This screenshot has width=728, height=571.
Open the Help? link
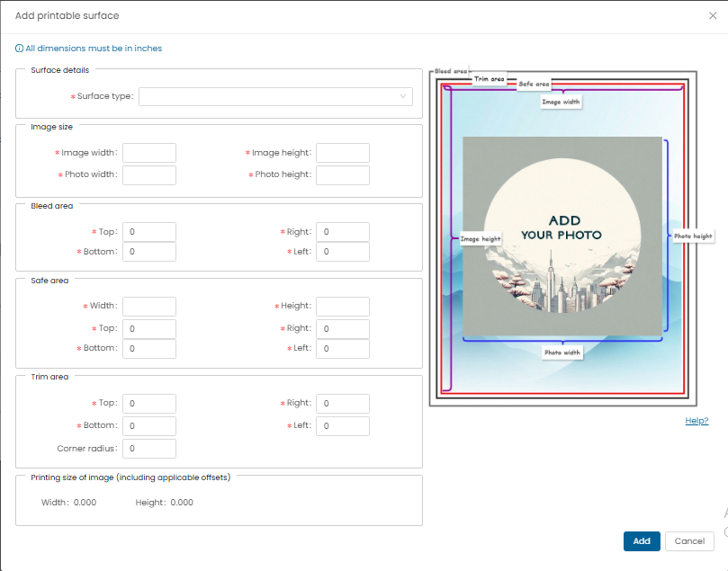click(697, 421)
